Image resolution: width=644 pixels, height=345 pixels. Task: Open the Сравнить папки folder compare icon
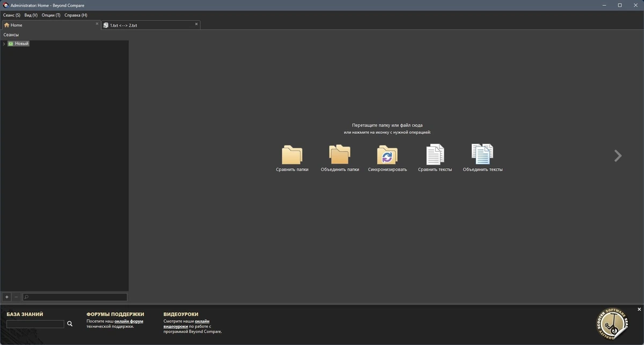coord(292,155)
